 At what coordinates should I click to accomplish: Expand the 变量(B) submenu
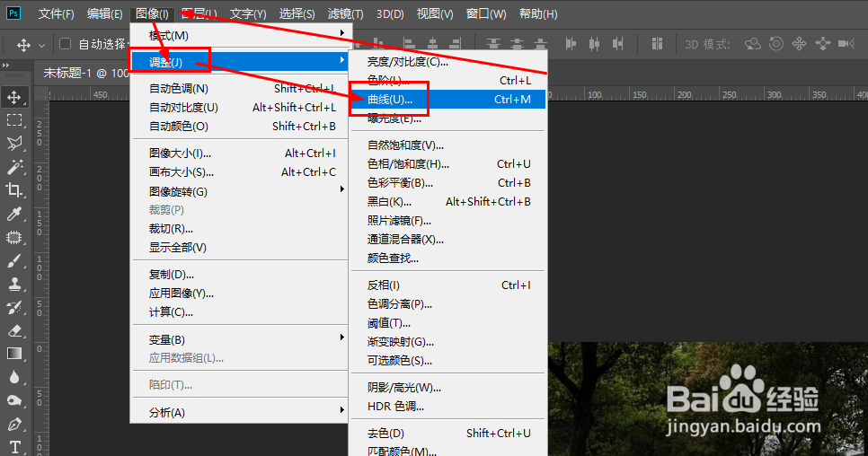(239, 339)
